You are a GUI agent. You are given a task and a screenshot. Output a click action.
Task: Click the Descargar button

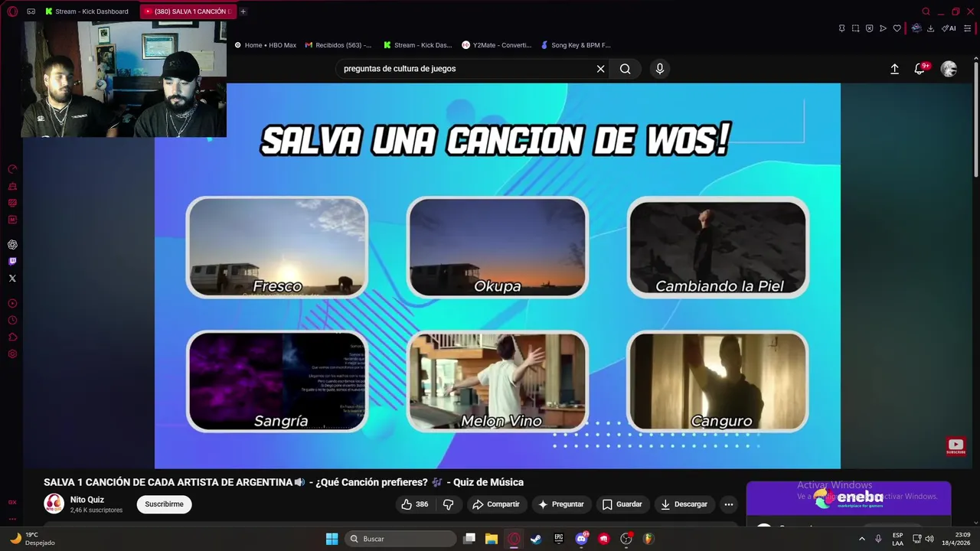tap(684, 504)
